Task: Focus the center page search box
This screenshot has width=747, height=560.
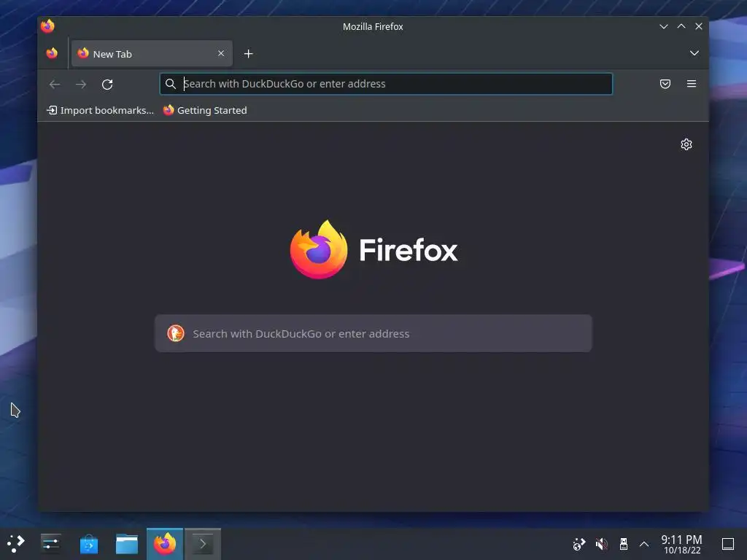Action: tap(373, 333)
